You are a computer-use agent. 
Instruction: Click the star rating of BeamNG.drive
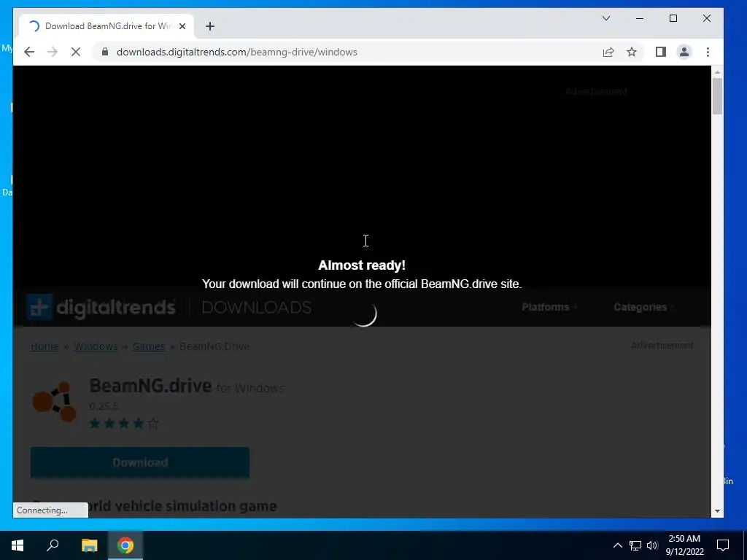tap(124, 423)
